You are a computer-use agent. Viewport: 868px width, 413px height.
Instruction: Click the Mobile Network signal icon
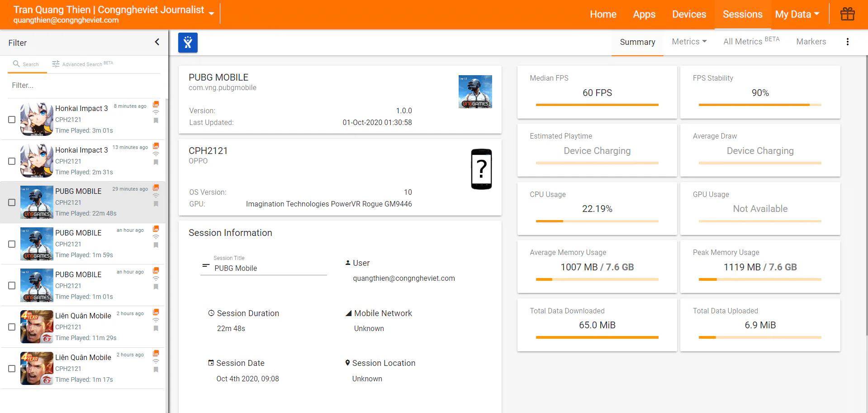tap(349, 313)
